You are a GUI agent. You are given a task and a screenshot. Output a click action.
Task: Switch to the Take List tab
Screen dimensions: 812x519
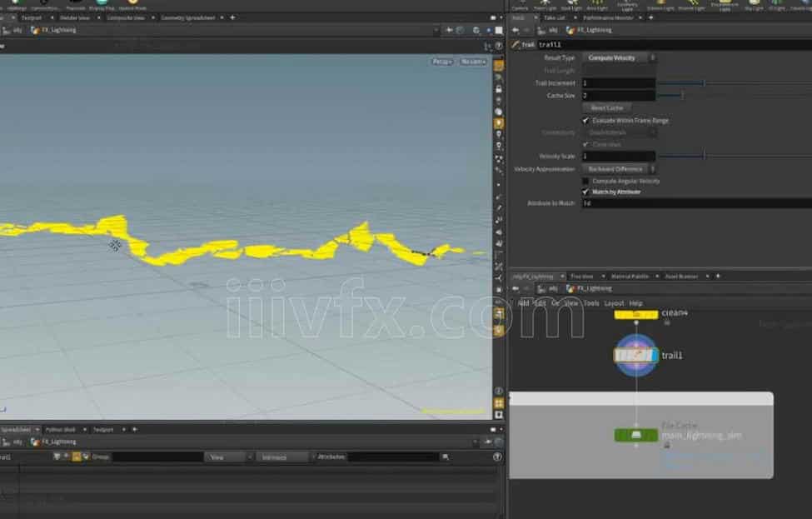[x=554, y=17]
